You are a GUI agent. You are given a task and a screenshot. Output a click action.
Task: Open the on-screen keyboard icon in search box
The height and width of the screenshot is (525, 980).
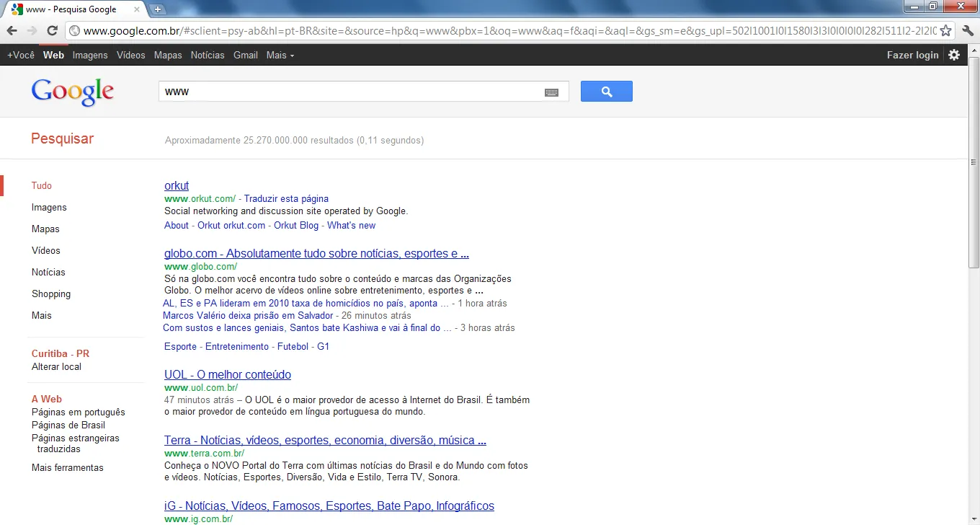coord(551,92)
